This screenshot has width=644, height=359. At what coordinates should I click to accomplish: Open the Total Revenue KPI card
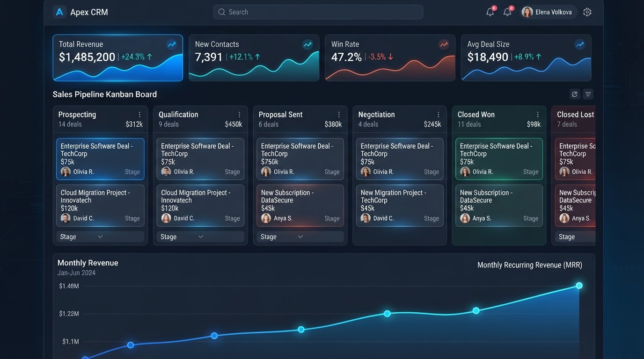[x=118, y=58]
